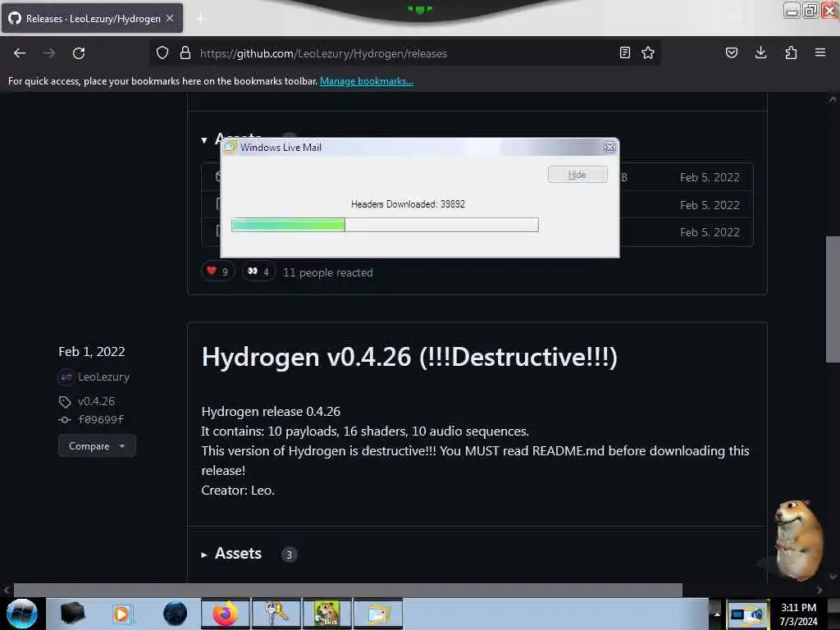
Task: Open the LeoLezury author link
Action: pyautogui.click(x=103, y=377)
